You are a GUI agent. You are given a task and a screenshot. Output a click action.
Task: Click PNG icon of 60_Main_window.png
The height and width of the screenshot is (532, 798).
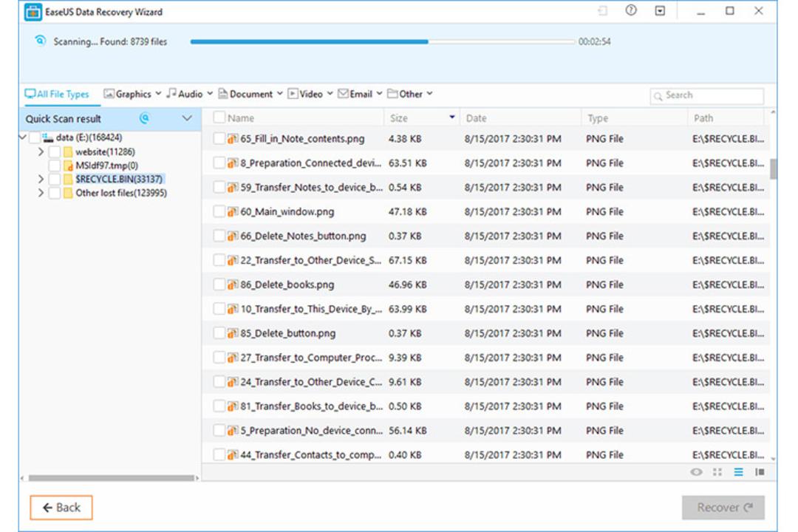pos(233,212)
